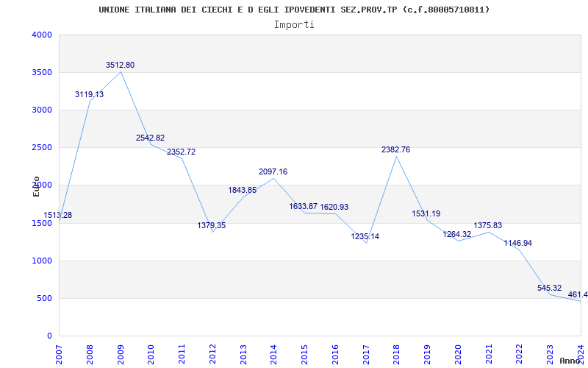This screenshot has height=368, width=588.
Task: Click the 2019 year axis label
Action: tap(427, 355)
